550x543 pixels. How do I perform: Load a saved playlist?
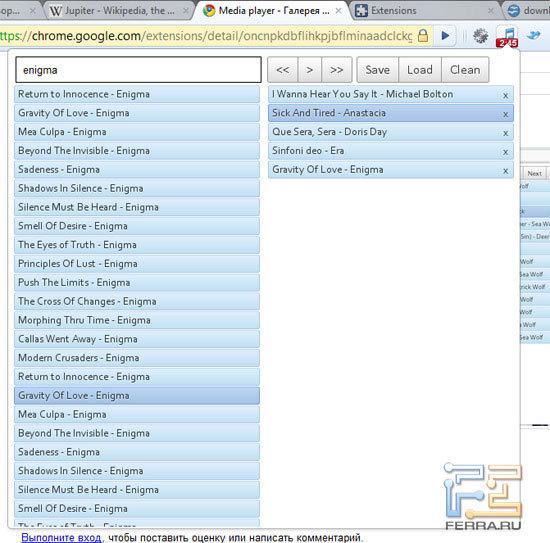(x=420, y=70)
